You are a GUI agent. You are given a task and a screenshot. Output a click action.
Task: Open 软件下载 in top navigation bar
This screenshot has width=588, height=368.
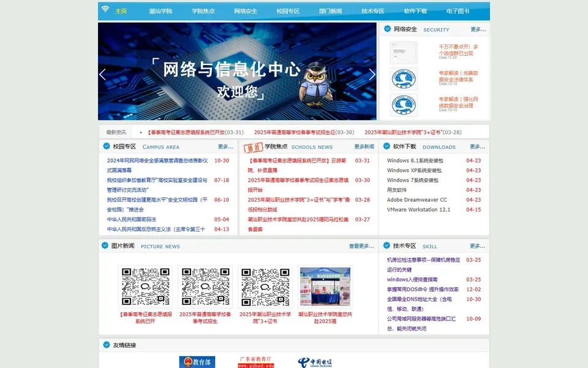click(x=415, y=11)
